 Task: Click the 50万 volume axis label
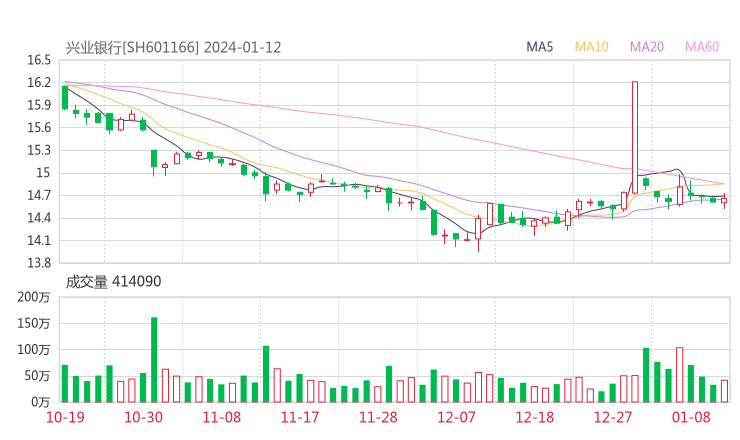click(x=37, y=376)
